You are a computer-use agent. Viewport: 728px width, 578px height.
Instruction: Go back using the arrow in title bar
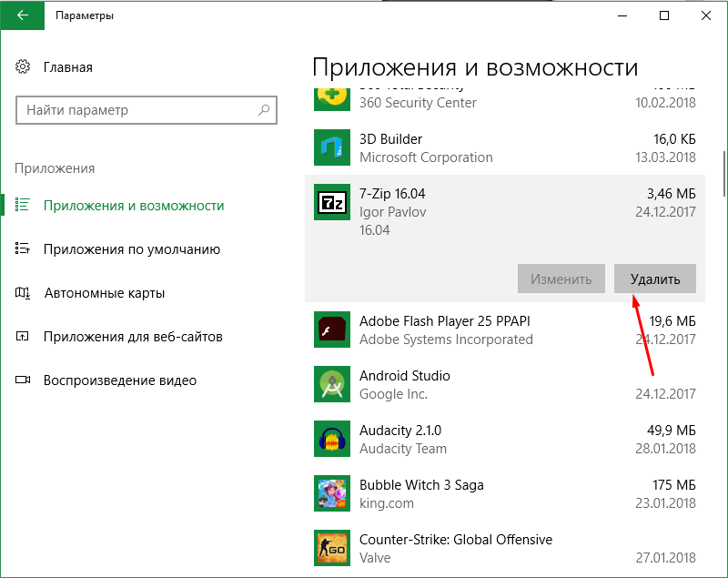(x=22, y=15)
